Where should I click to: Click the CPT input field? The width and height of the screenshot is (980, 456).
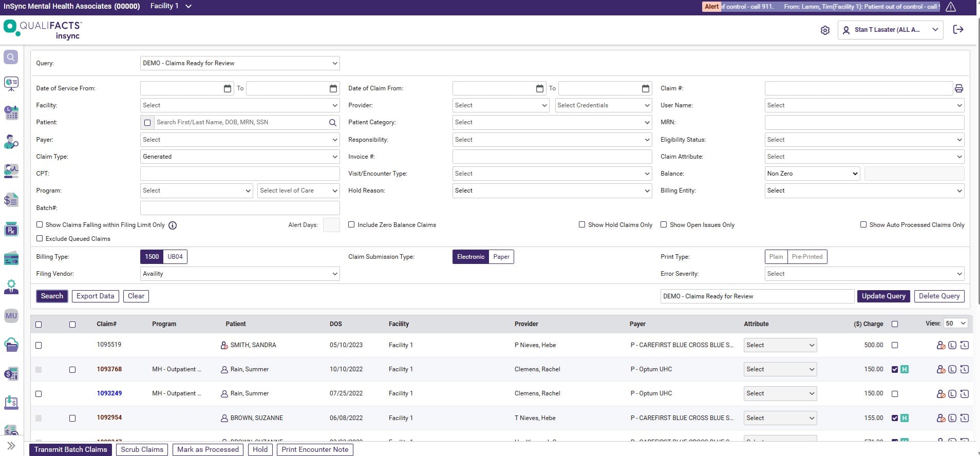240,174
